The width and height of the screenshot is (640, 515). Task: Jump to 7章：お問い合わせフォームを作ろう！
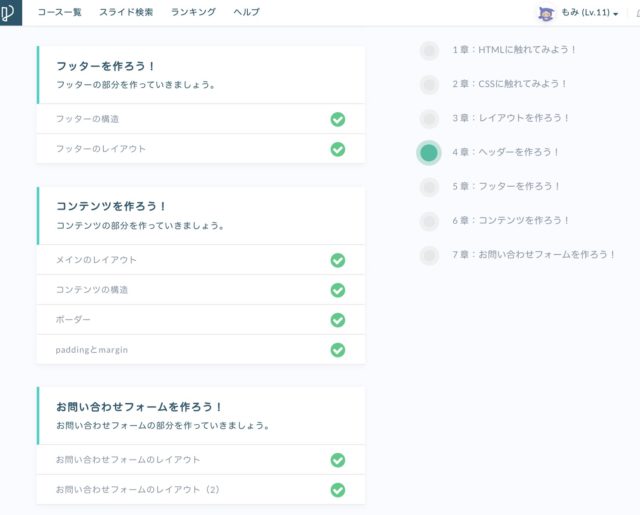(x=533, y=255)
